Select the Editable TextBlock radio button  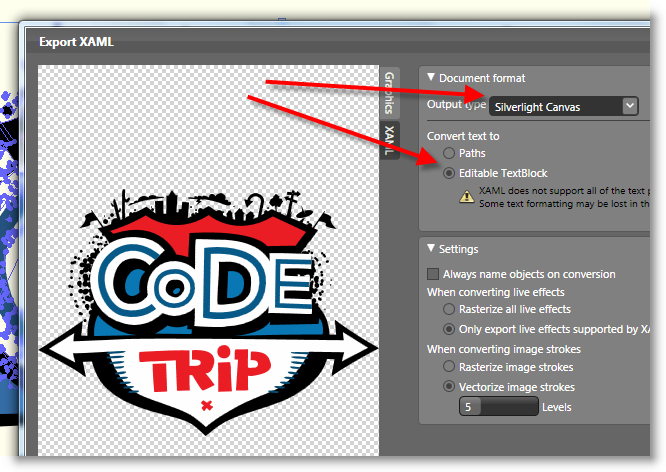coord(449,173)
